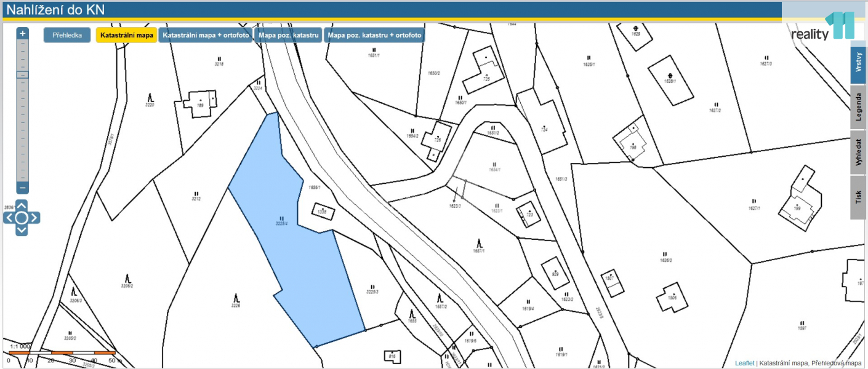Switch to Přehledka map view
Viewport: 868px width, 369px height.
click(67, 35)
